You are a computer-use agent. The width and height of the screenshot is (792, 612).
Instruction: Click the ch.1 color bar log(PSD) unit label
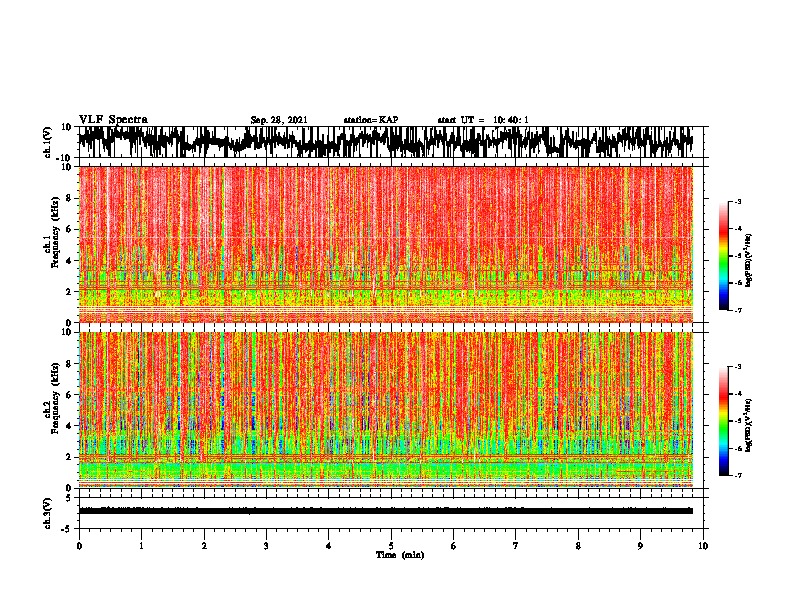pyautogui.click(x=749, y=261)
